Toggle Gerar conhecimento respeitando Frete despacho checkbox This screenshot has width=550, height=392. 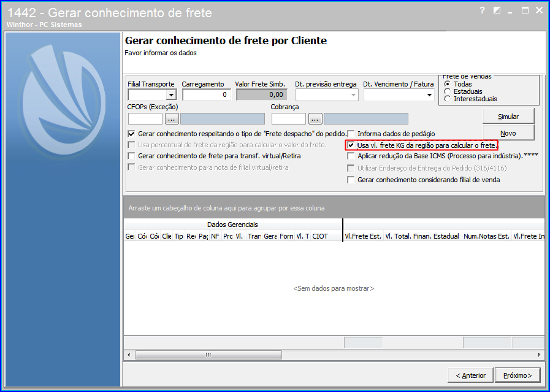pyautogui.click(x=132, y=134)
